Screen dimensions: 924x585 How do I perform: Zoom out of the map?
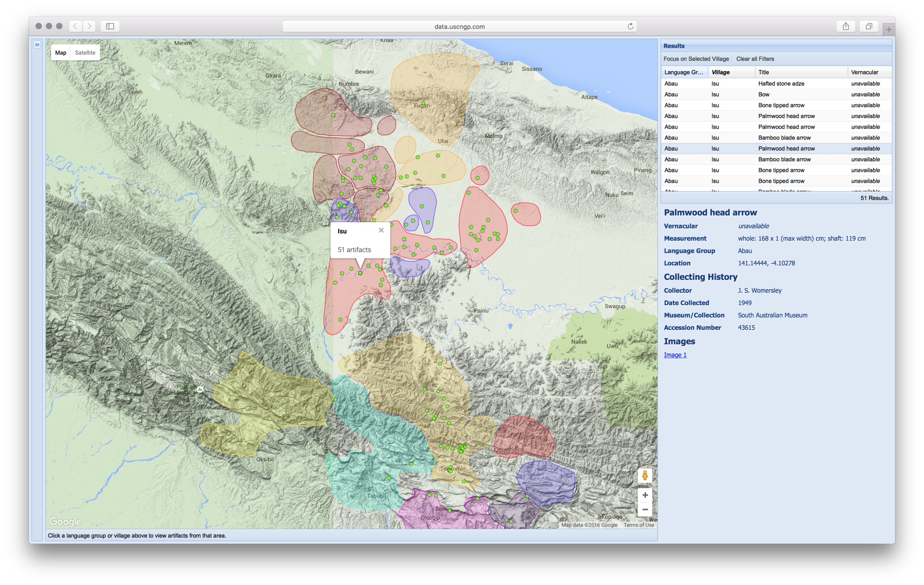tap(645, 510)
